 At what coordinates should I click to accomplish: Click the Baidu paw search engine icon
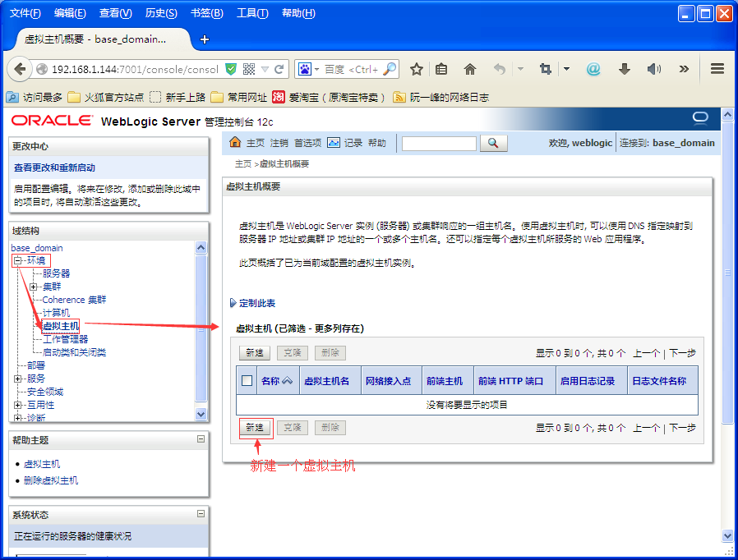point(305,69)
